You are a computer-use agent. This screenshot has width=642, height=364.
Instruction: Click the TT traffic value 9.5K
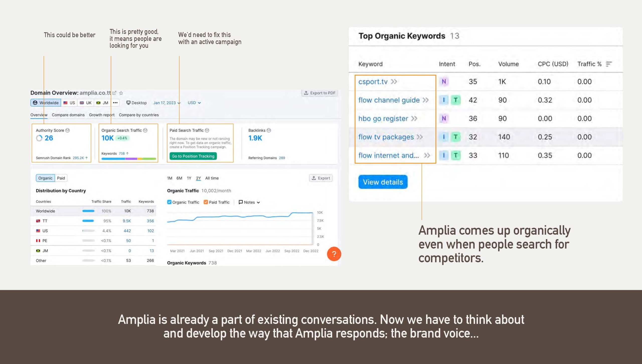coord(127,221)
